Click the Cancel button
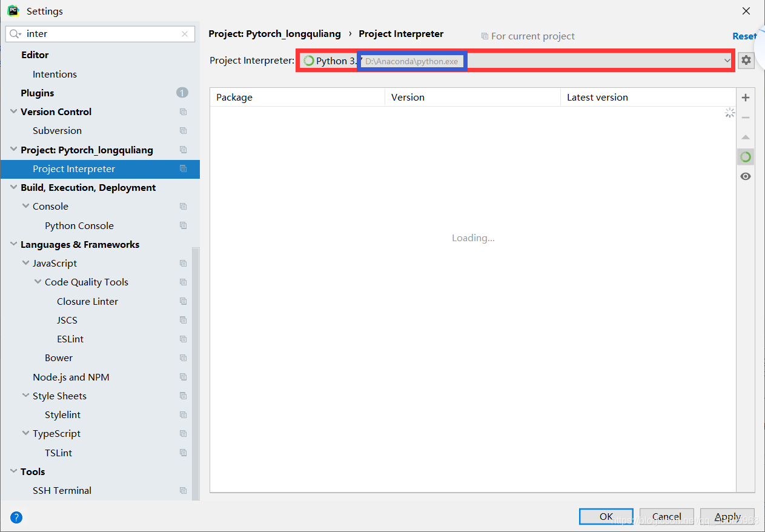 click(667, 517)
